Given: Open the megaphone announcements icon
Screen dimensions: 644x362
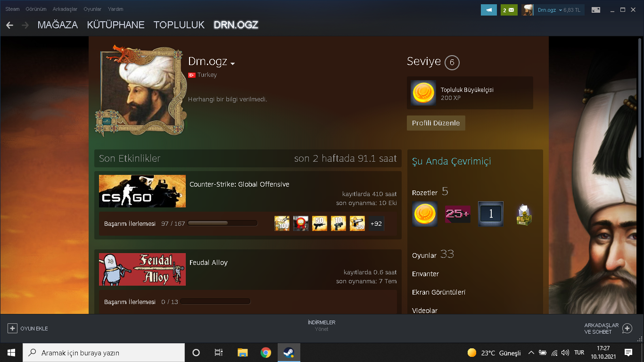Looking at the screenshot, I should (489, 10).
